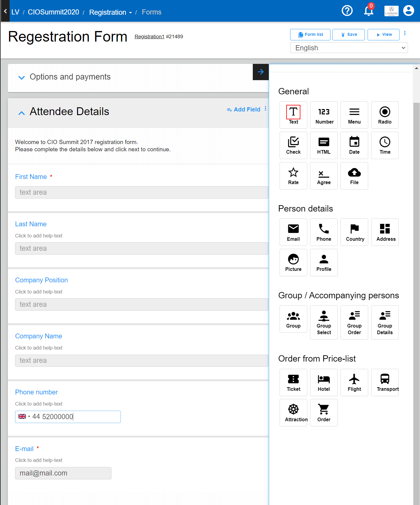Click the Company Name text area

(x=142, y=360)
